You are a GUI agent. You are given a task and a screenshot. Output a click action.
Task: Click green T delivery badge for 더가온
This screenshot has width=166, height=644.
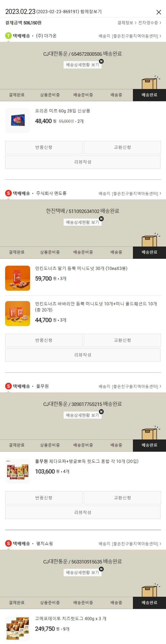coord(8,36)
